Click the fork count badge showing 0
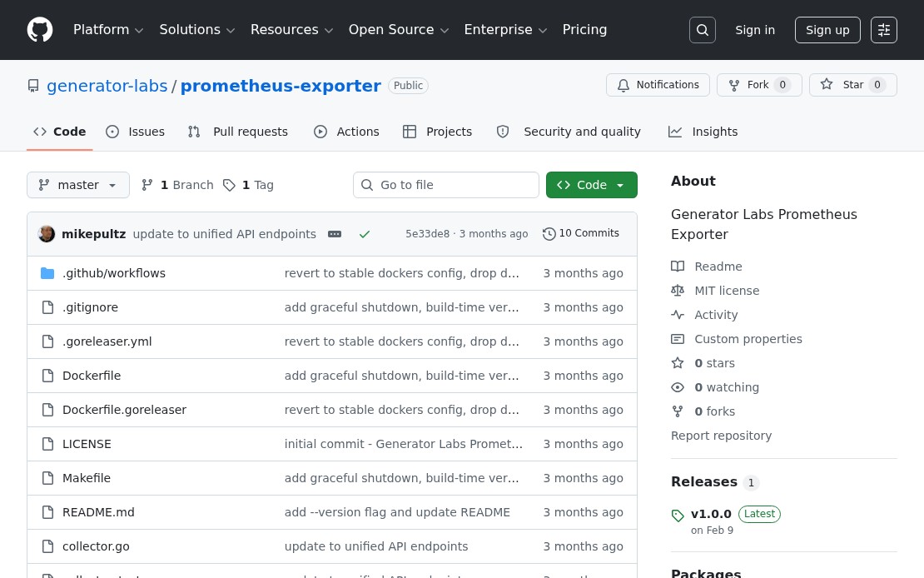The width and height of the screenshot is (924, 578). click(x=782, y=85)
